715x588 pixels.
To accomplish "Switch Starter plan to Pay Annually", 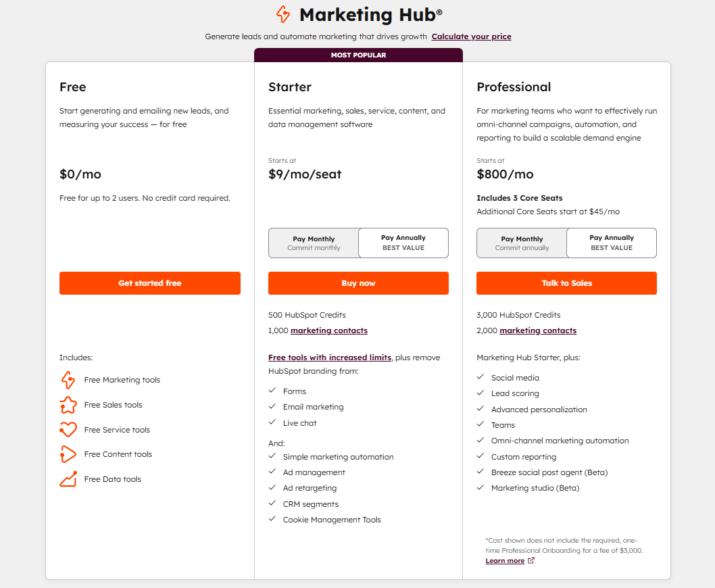I will (403, 243).
